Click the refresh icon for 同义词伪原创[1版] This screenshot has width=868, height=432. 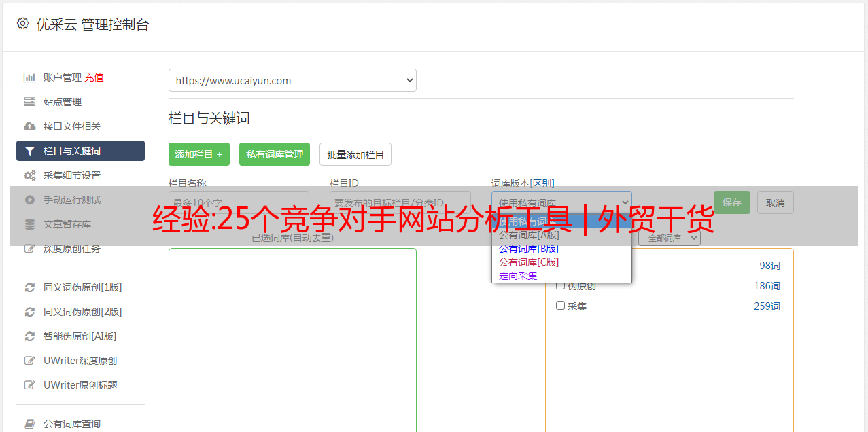30,287
